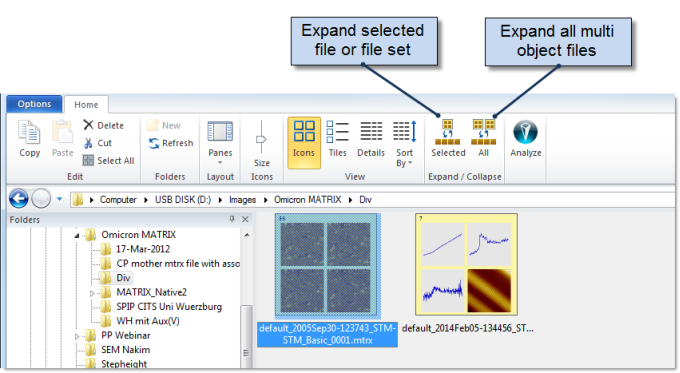This screenshot has height=373, width=680.
Task: Toggle the Icons view button
Action: click(304, 142)
